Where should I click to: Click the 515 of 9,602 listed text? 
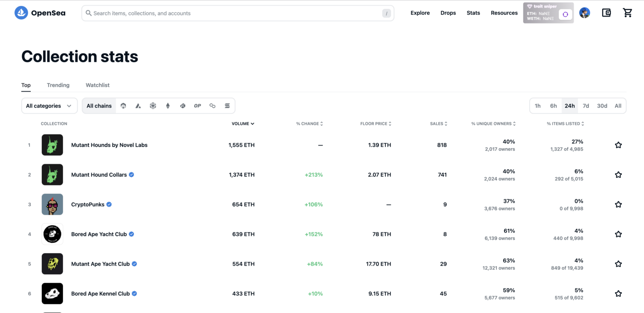click(x=569, y=298)
